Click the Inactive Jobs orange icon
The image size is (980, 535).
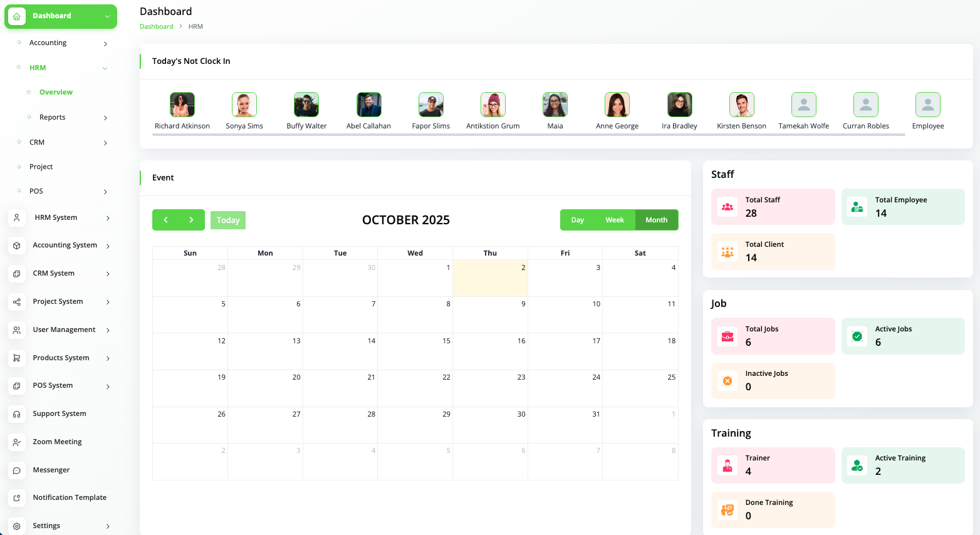(727, 381)
